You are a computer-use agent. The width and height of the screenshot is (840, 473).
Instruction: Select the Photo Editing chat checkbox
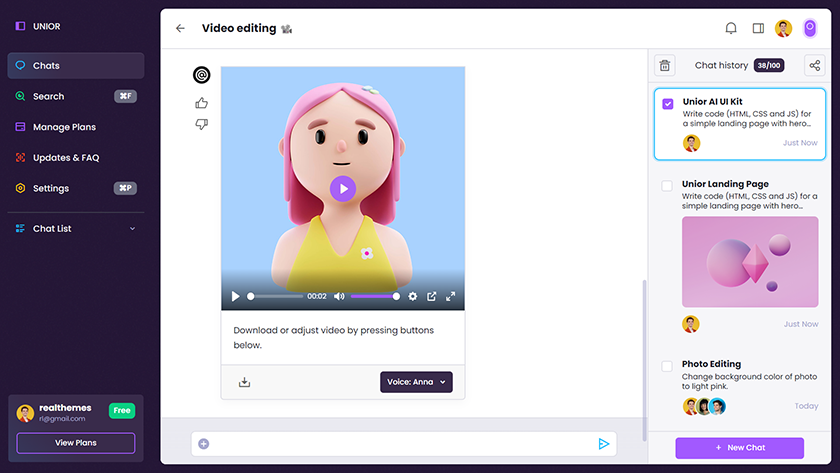[x=667, y=366]
